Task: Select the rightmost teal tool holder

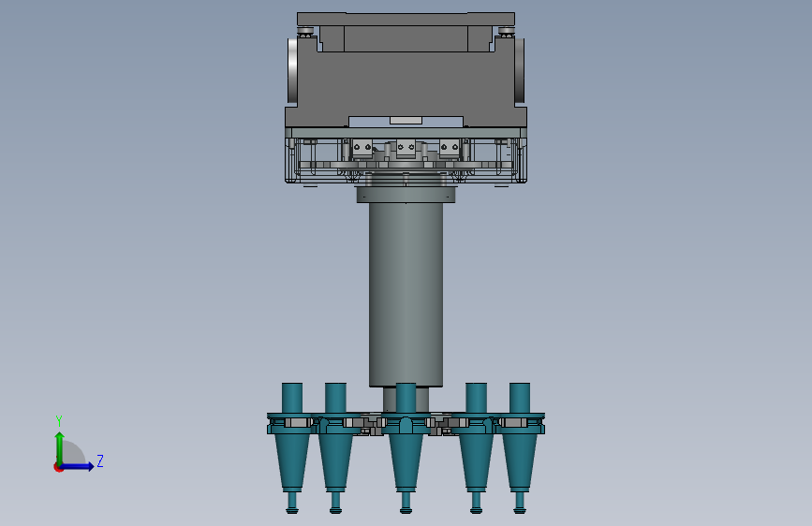Action: [520, 448]
